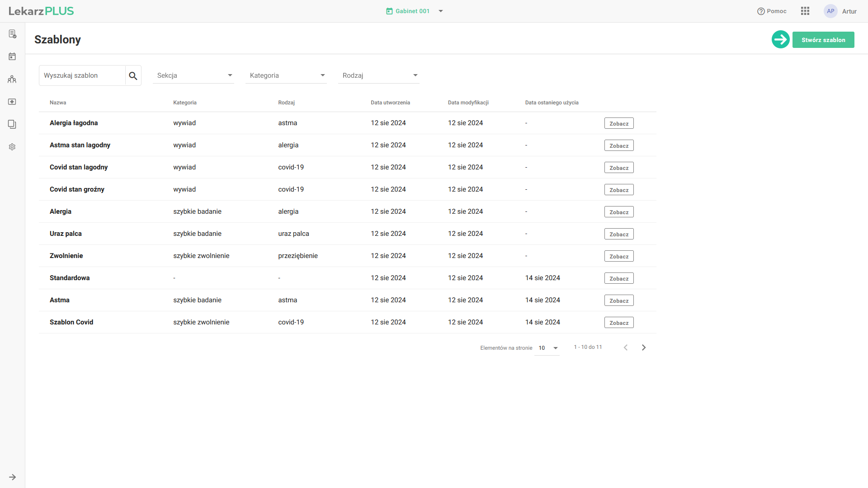Open the copy documents sidebar icon
Viewport: 868px width, 488px height.
tap(12, 124)
